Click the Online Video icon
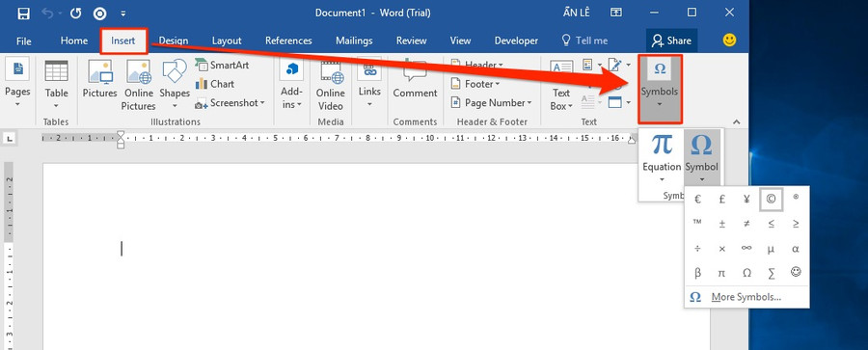 pos(331,86)
